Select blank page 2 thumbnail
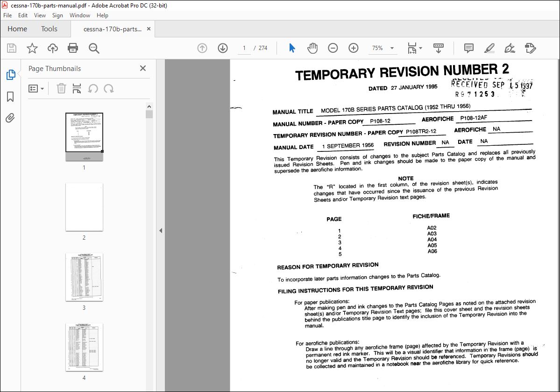Screen dimensions: 560x392 (84, 207)
